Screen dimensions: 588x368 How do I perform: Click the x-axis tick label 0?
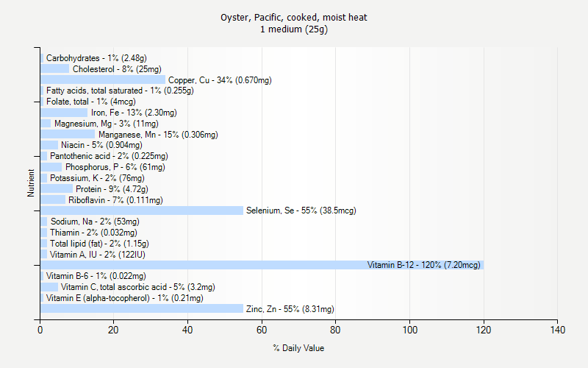40,330
